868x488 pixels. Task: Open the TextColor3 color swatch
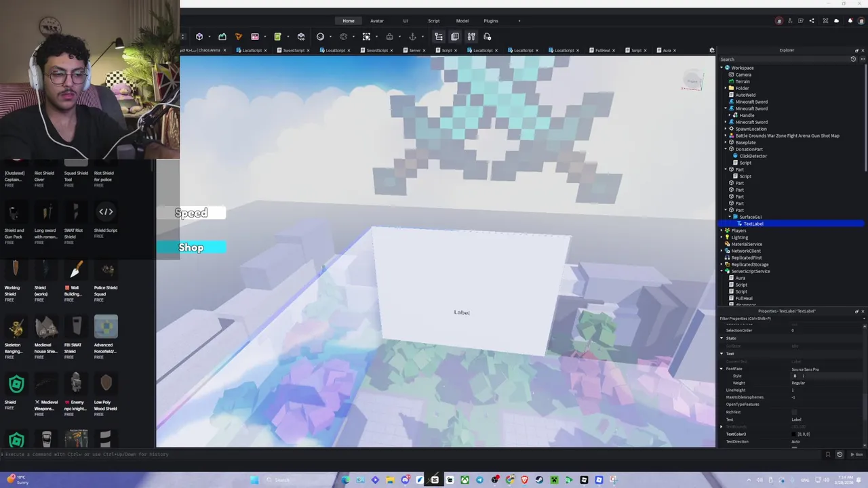(x=794, y=434)
